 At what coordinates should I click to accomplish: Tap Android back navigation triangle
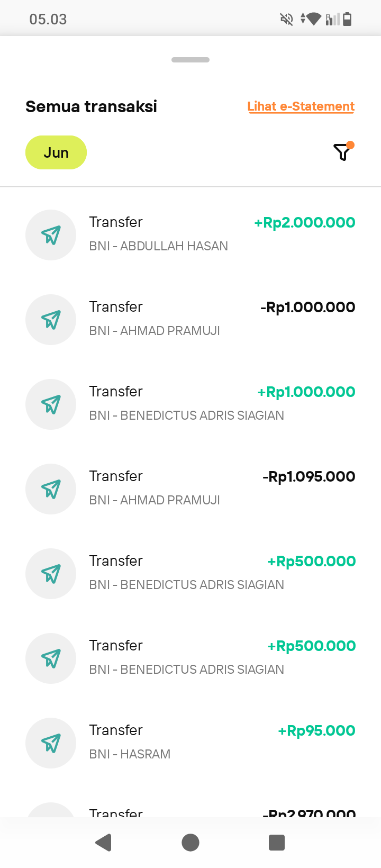[104, 842]
